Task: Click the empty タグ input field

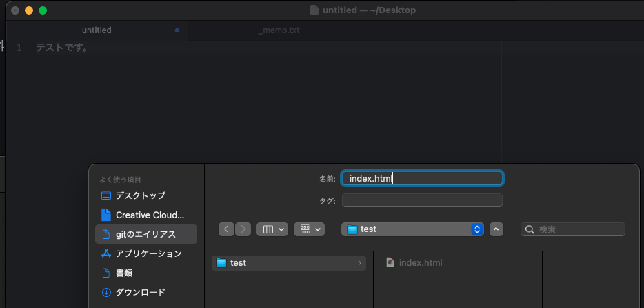Action: tap(422, 200)
